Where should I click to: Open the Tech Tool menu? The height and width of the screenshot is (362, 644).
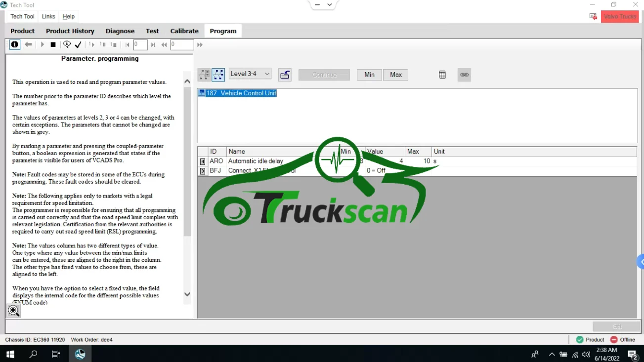click(23, 17)
